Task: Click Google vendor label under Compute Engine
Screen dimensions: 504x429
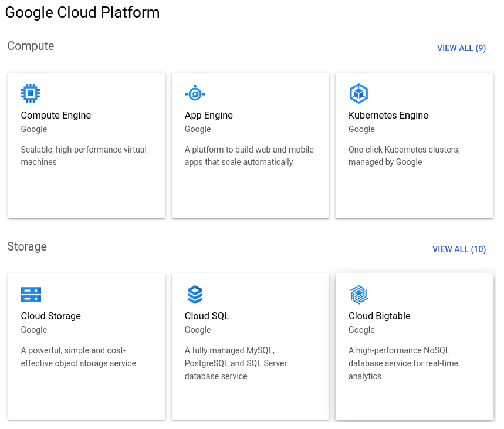Action: tap(34, 129)
